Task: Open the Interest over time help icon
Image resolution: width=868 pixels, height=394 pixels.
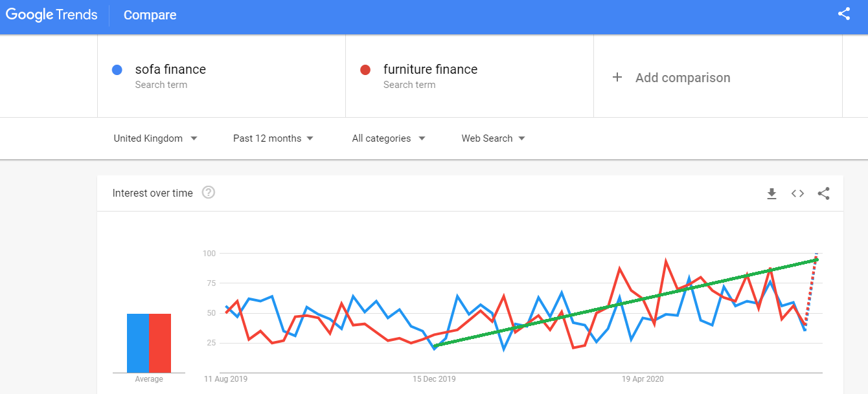Action: (208, 193)
